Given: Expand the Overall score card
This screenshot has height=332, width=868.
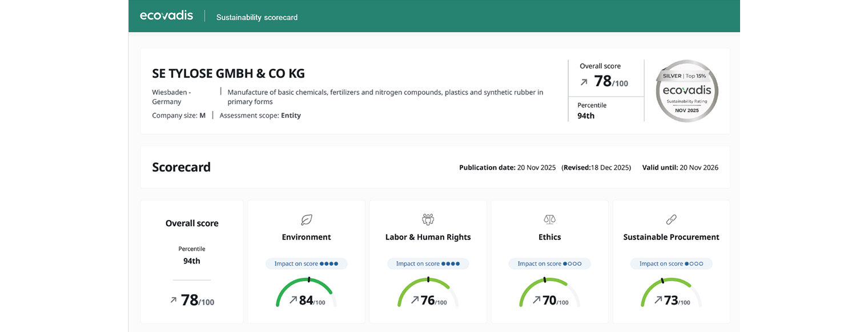Looking at the screenshot, I should tap(191, 261).
